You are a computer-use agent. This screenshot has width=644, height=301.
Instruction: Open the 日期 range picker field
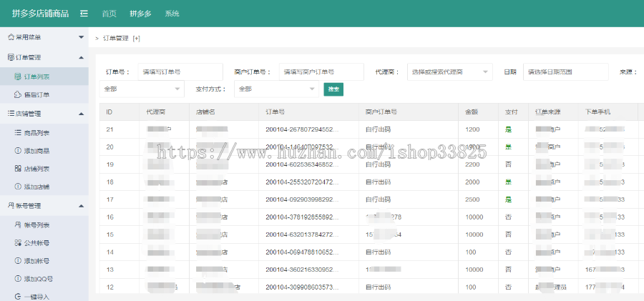point(565,72)
